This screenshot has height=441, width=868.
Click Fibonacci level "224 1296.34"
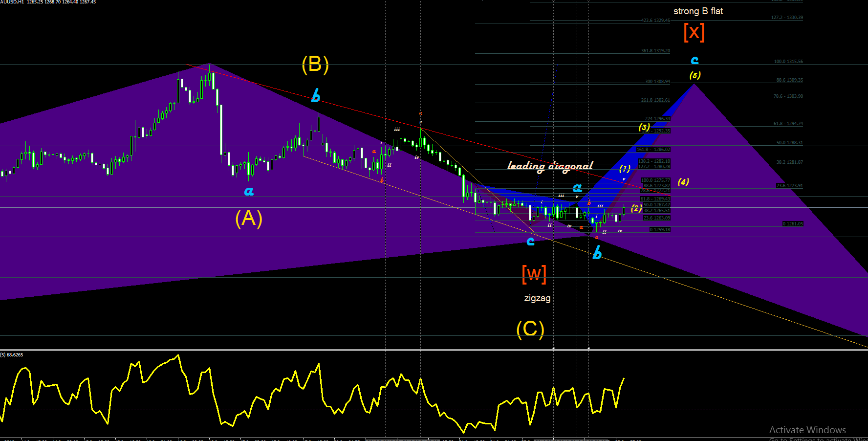657,119
